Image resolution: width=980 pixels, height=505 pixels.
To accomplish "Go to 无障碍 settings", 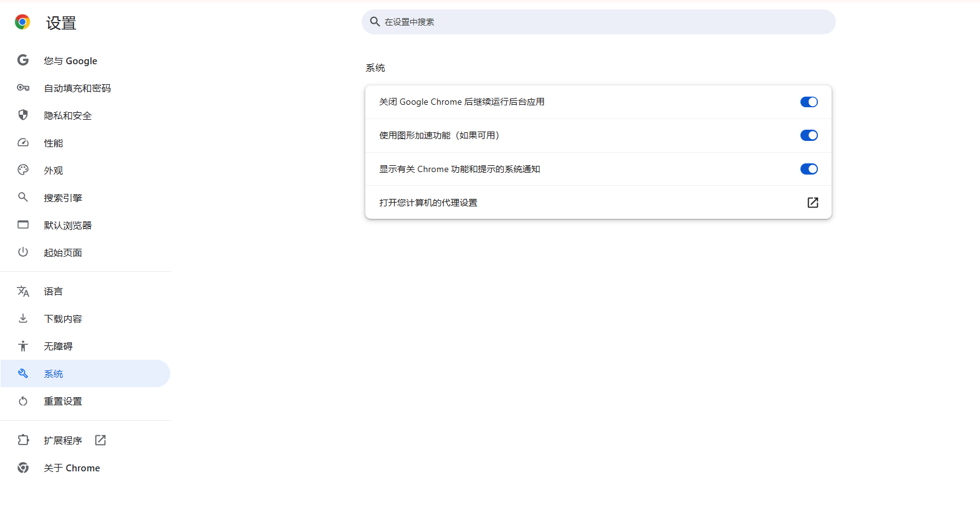I will tap(85, 346).
